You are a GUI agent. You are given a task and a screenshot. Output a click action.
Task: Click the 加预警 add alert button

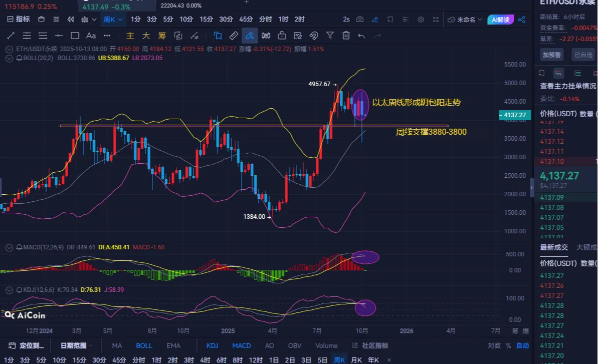click(552, 55)
